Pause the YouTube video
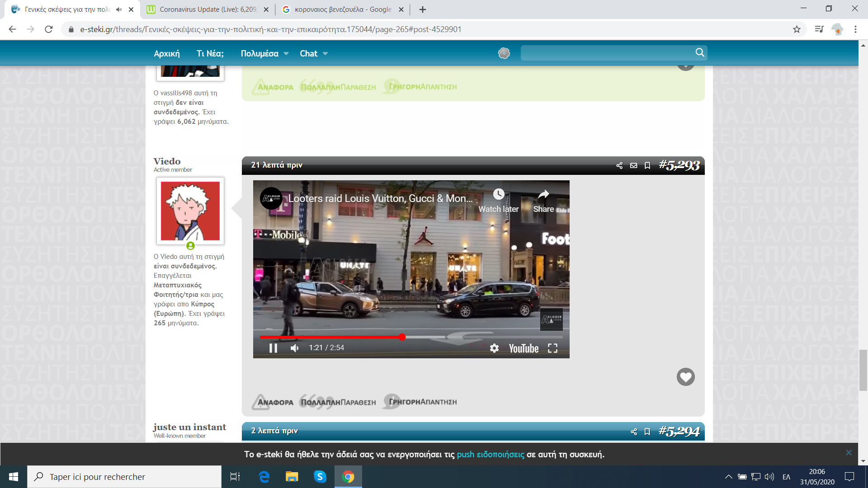 (x=273, y=348)
